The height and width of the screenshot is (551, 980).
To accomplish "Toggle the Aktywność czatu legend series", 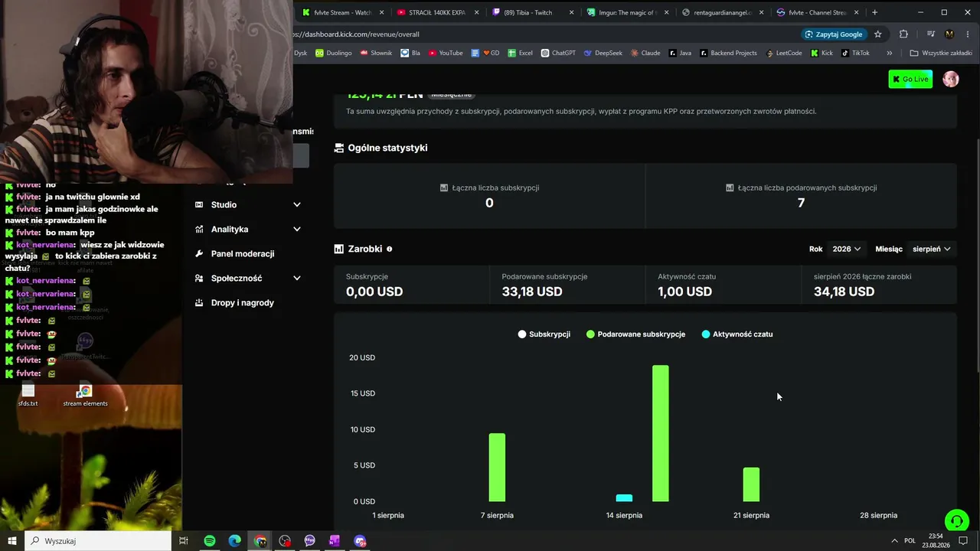I will (737, 334).
